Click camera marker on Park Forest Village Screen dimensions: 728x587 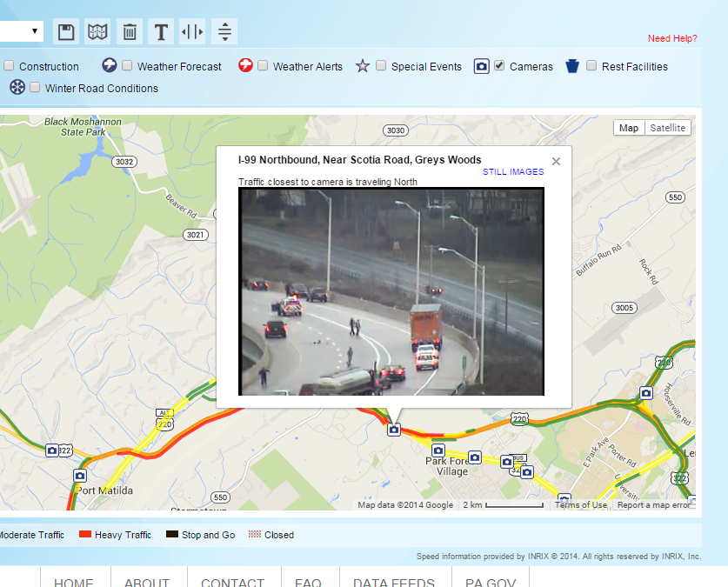tap(438, 450)
